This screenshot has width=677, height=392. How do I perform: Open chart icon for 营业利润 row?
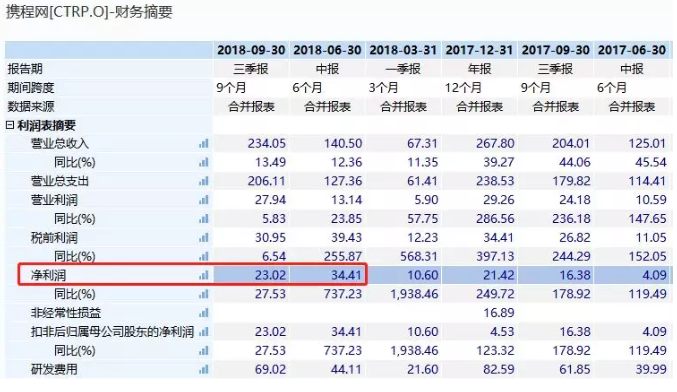pyautogui.click(x=203, y=200)
